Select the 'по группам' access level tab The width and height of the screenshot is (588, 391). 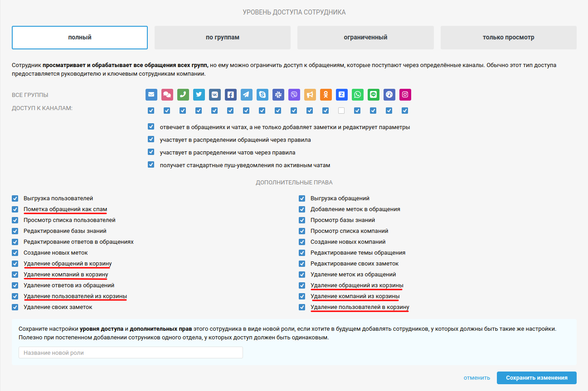click(223, 38)
